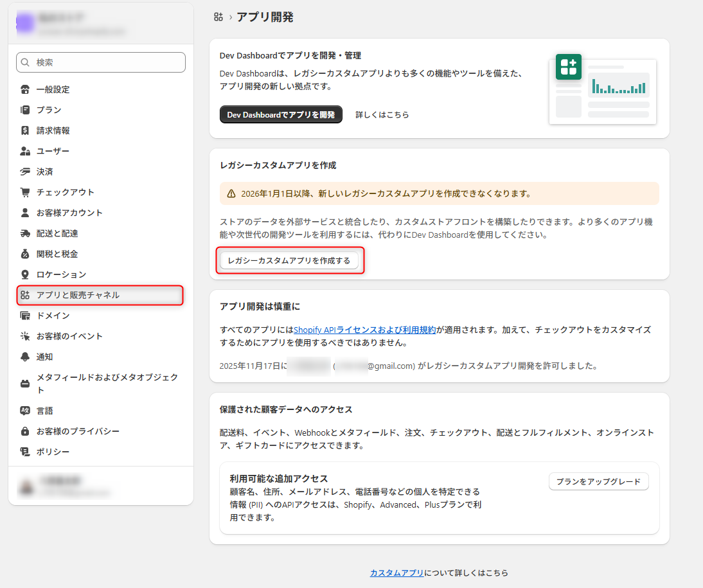Click the 保護された顧客データへのアクセス heading
This screenshot has height=588, width=703.
(x=286, y=409)
